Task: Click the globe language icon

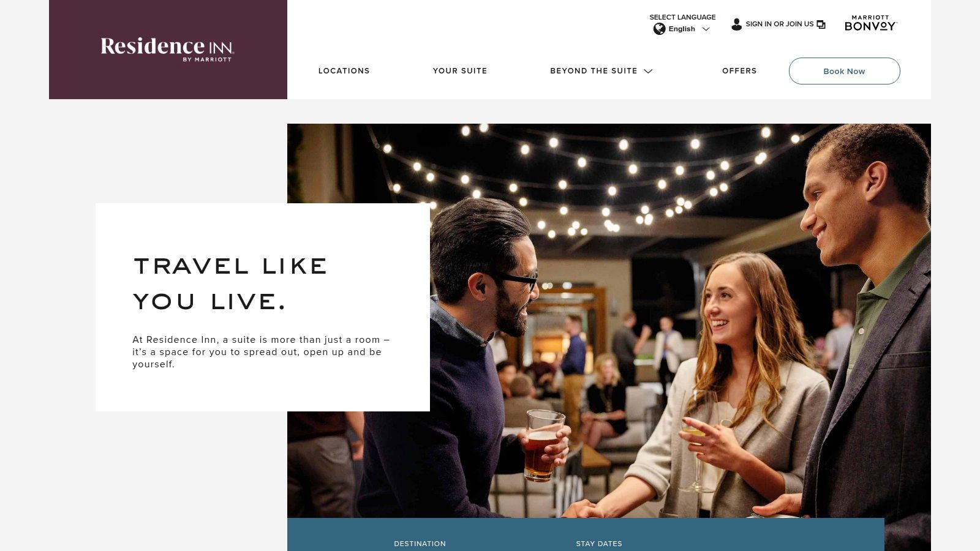Action: coord(659,29)
